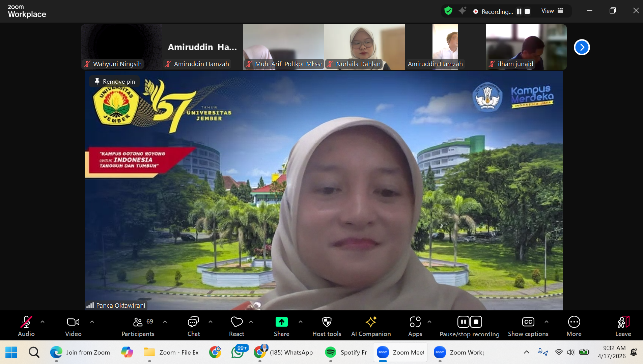Click the green Share screen icon
This screenshot has height=364, width=643.
[x=282, y=321]
